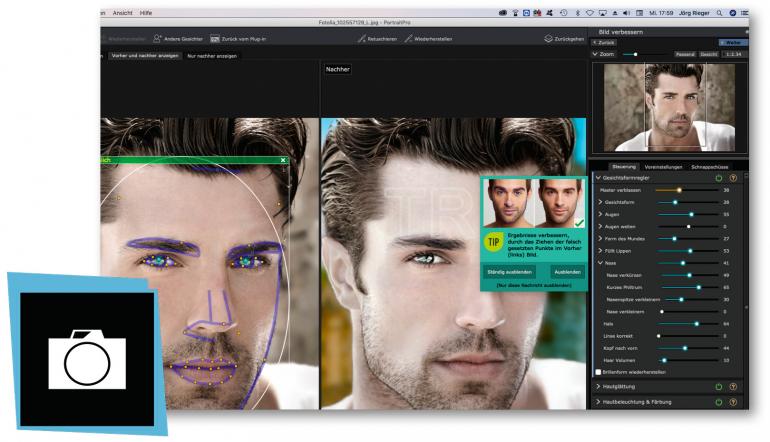Click the Hals slider handle
The image size is (770, 442).
(697, 324)
